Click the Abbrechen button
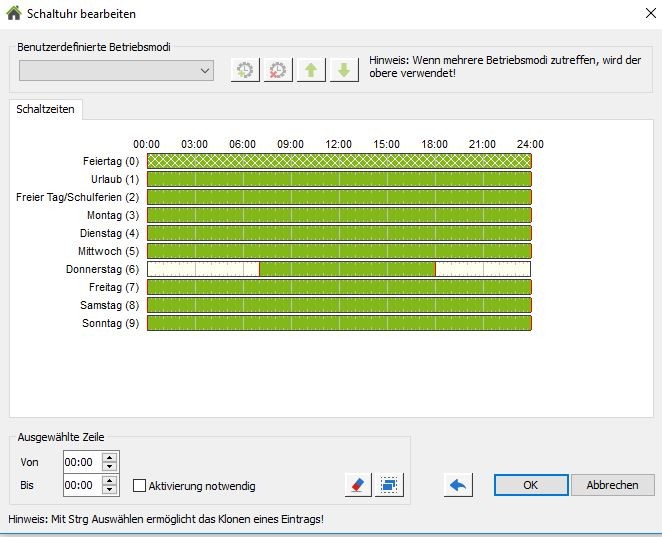662x537 pixels. click(x=612, y=485)
